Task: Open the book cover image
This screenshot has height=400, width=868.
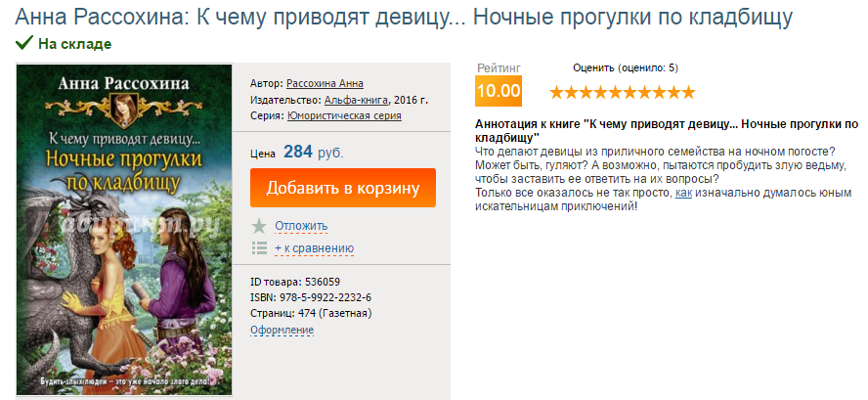Action: [x=123, y=230]
